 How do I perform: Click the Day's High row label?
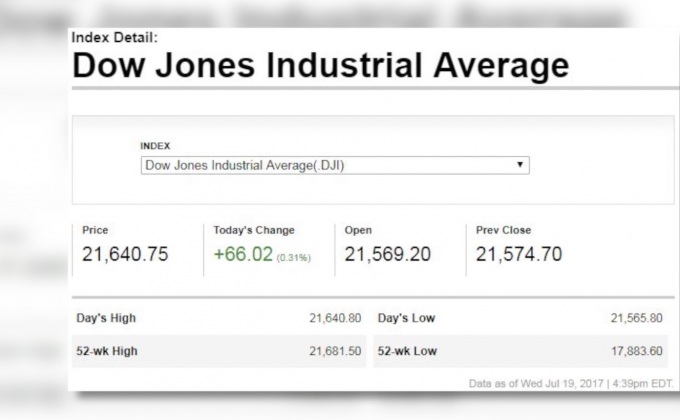click(x=106, y=318)
